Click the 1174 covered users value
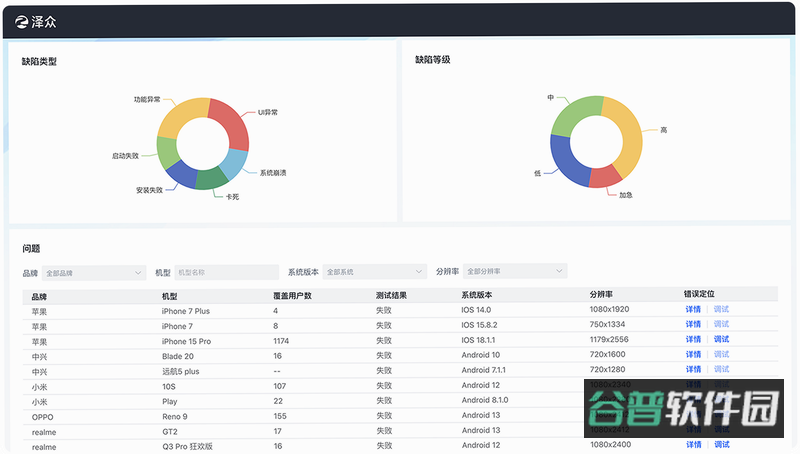Screen dimensions: 800x454 [281, 341]
